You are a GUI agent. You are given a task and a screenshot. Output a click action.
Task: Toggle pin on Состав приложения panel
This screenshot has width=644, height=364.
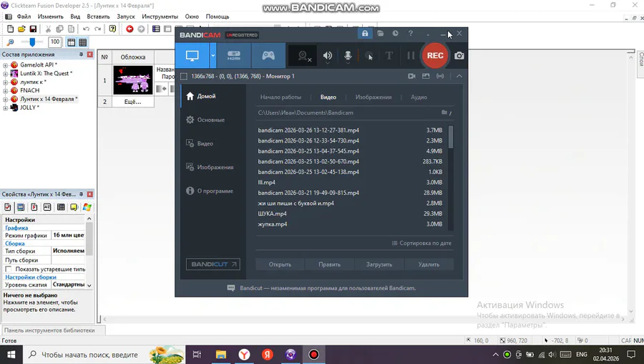tap(81, 54)
